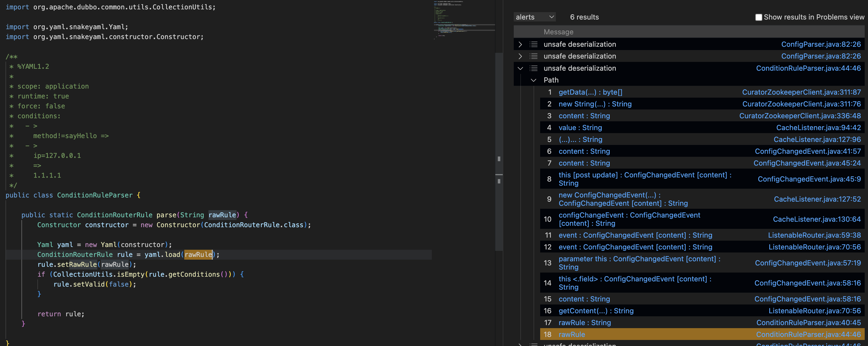Image resolution: width=868 pixels, height=346 pixels.
Task: Select path step 9 new ConfigChangedEvent(...) entry
Action: 623,199
